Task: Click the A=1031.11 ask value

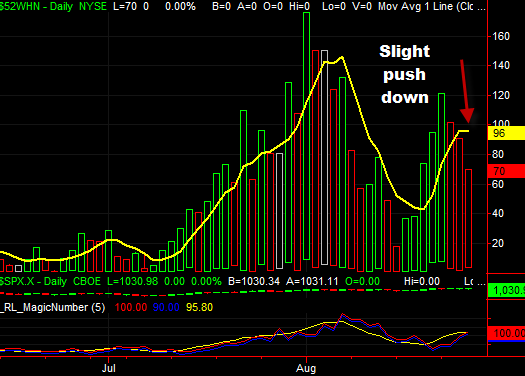Action: pyautogui.click(x=312, y=281)
